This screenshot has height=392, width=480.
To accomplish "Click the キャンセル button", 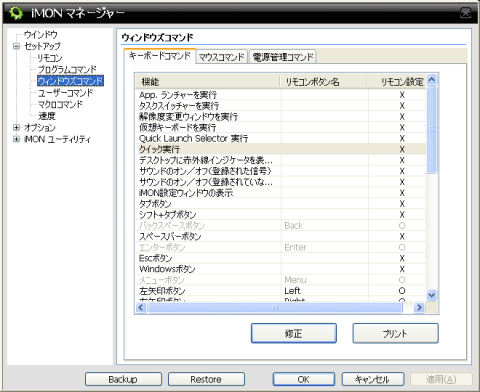I will tap(373, 379).
